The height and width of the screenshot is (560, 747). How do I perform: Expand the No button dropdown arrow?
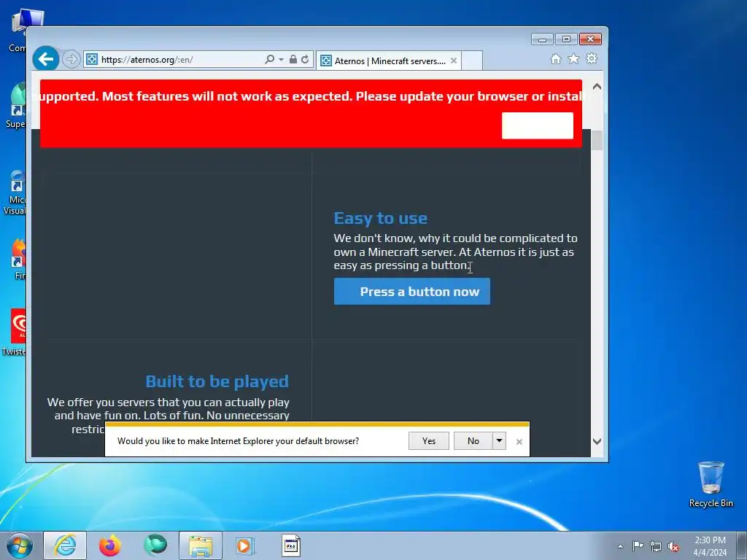[499, 441]
